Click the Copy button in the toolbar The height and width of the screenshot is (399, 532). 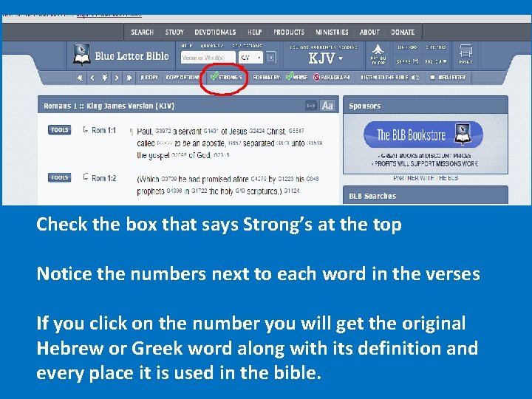pyautogui.click(x=149, y=78)
